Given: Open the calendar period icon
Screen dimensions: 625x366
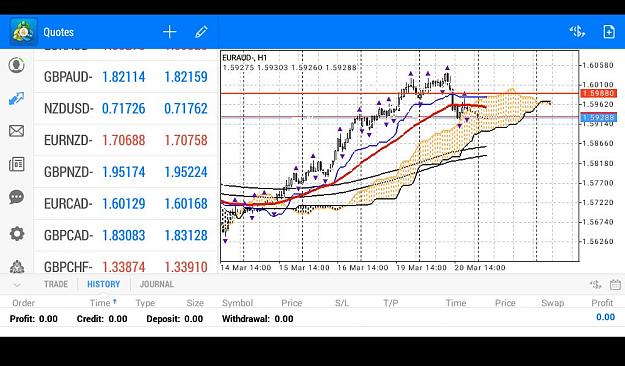Looking at the screenshot, I should coord(615,284).
